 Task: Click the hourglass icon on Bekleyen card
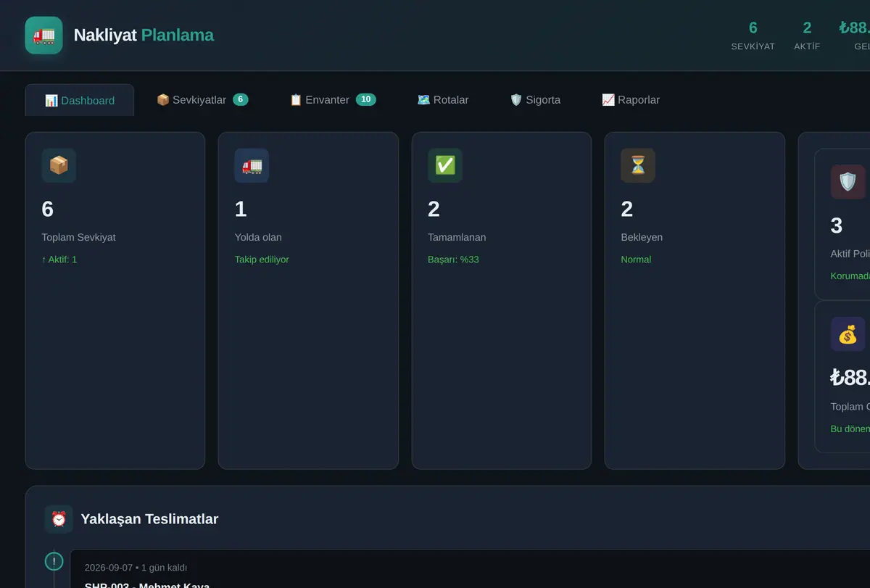click(x=638, y=165)
